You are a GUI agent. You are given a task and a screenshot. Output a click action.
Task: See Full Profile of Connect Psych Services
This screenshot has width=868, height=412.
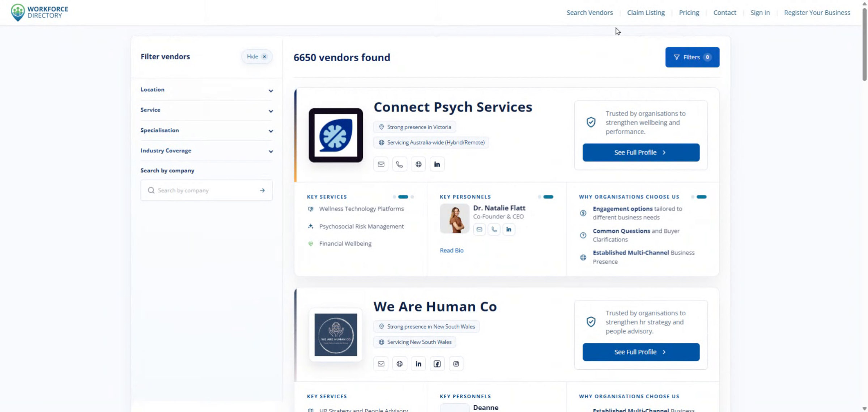point(641,152)
